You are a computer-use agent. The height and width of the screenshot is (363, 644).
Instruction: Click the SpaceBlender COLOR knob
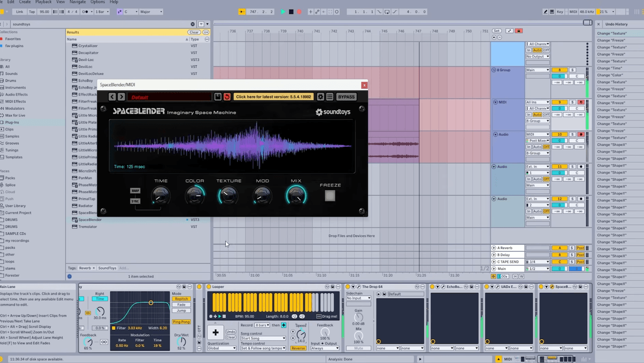click(x=195, y=196)
